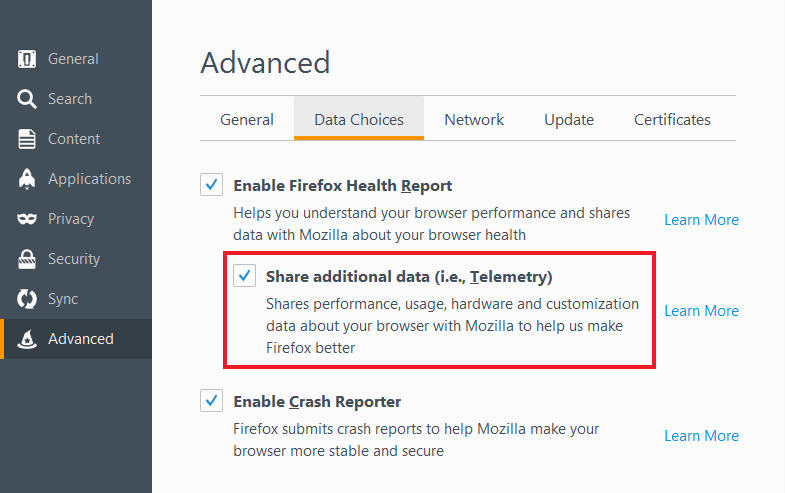Select the General tab under Advanced

click(x=247, y=119)
